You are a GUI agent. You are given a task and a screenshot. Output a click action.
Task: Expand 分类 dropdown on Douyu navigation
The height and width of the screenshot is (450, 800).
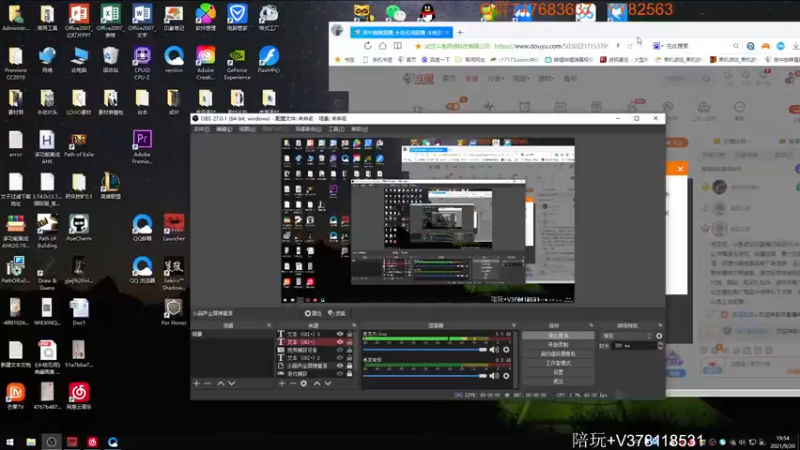pos(495,79)
